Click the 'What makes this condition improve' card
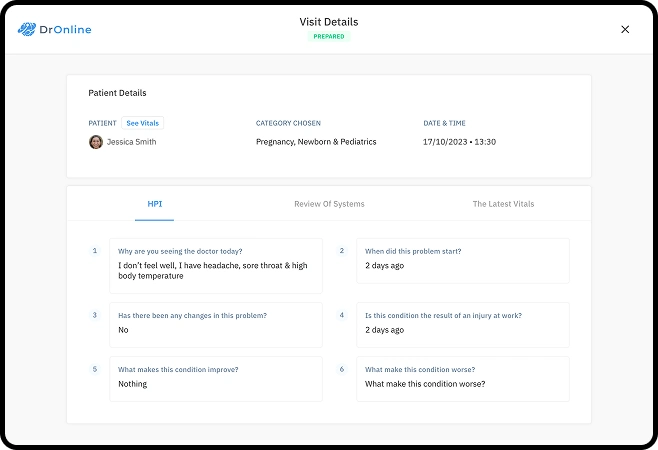This screenshot has width=658, height=450. [x=216, y=379]
